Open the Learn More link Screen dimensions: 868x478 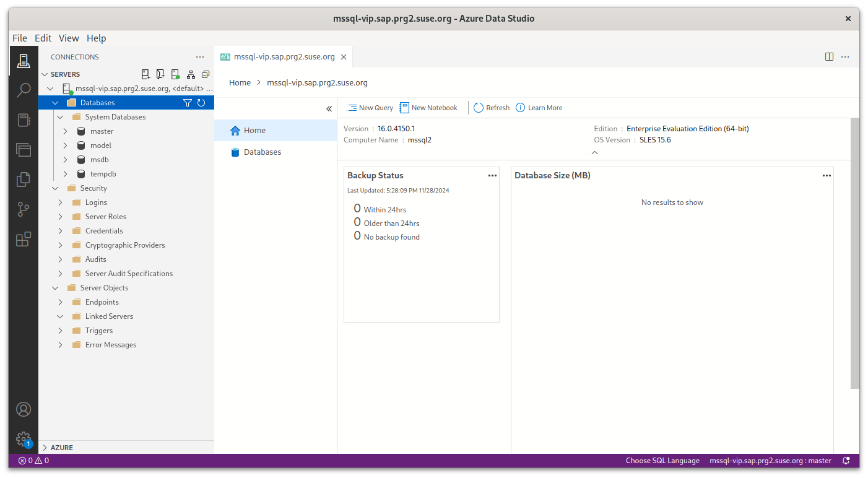tap(539, 107)
